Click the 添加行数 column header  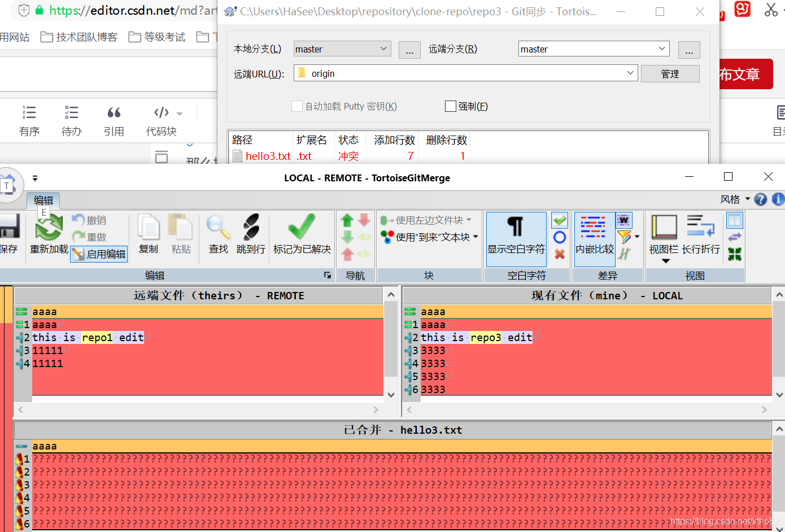click(394, 139)
